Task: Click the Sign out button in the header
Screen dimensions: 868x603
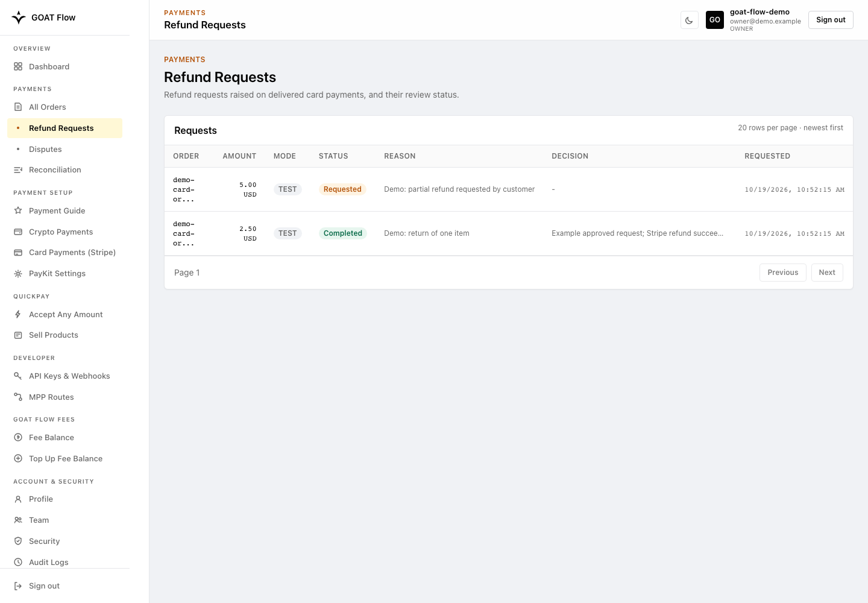Action: 831,20
